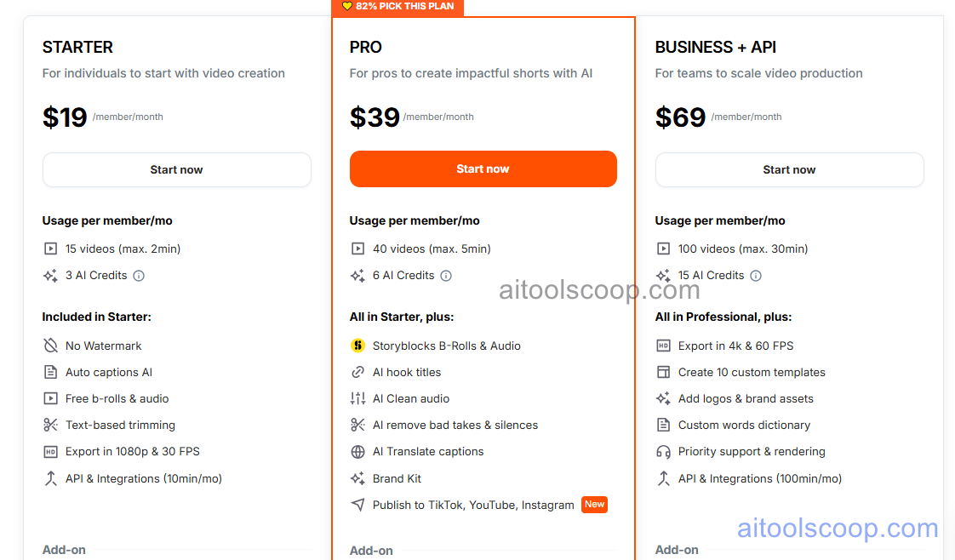The width and height of the screenshot is (955, 560).
Task: Click the sparkle icon beside Brand Kit
Action: pyautogui.click(x=358, y=478)
